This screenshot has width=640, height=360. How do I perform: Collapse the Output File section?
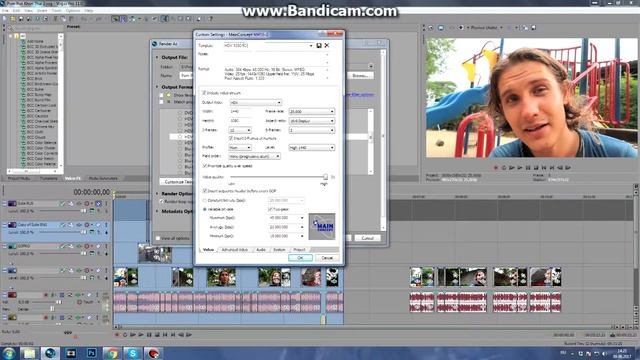pyautogui.click(x=158, y=58)
